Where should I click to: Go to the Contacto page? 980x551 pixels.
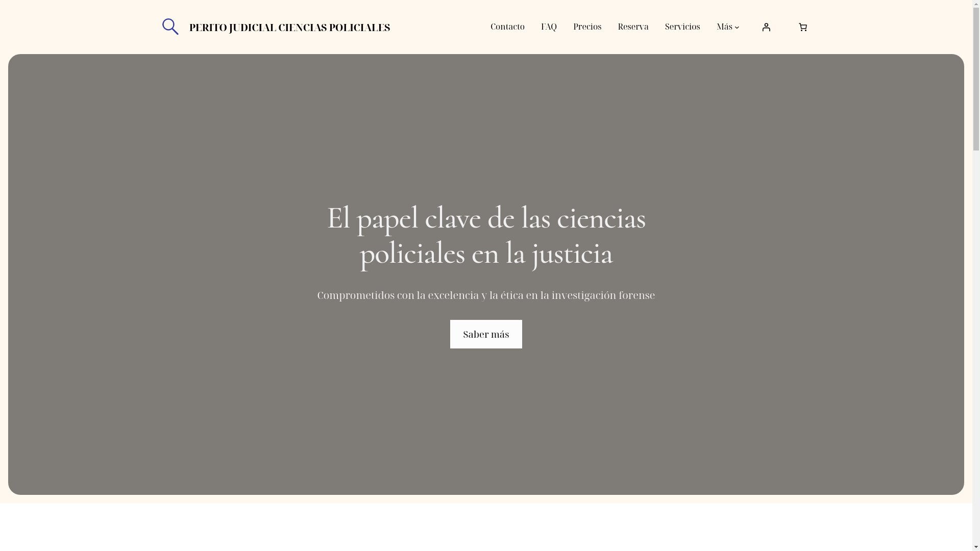pos(507,27)
